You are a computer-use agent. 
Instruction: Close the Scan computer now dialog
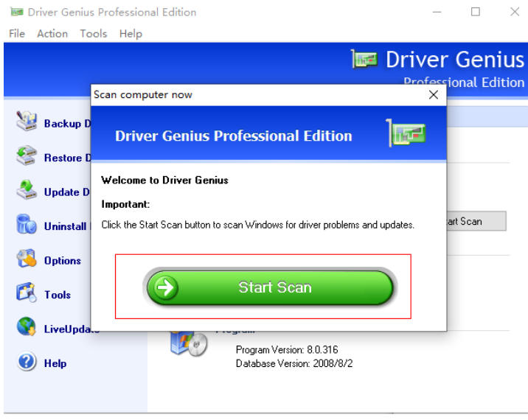pyautogui.click(x=433, y=95)
